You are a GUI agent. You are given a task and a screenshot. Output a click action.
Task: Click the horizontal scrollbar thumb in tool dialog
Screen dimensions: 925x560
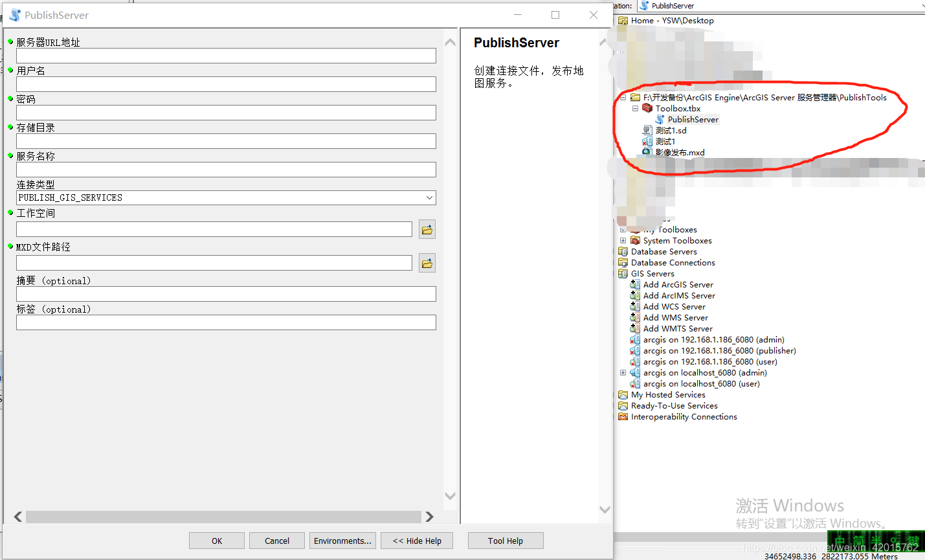click(x=223, y=517)
